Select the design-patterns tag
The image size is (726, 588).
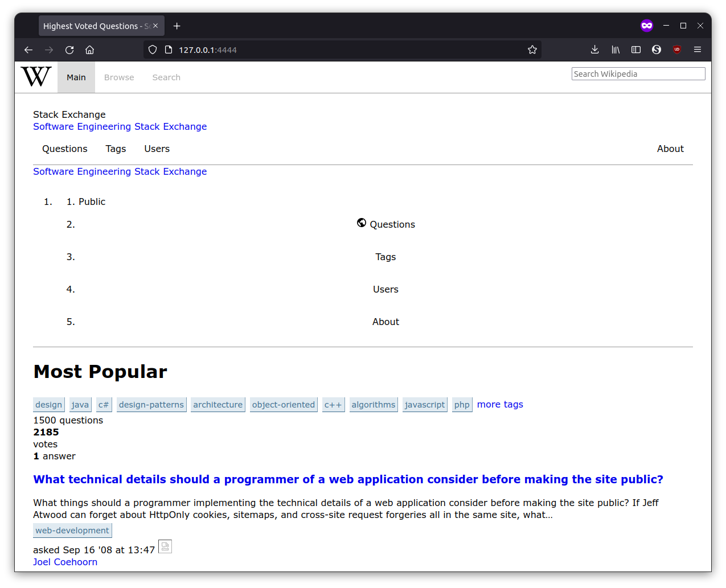coord(151,405)
